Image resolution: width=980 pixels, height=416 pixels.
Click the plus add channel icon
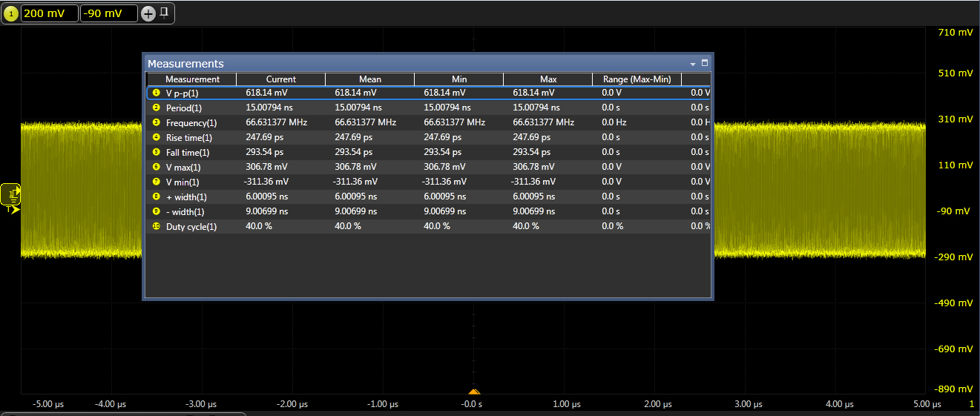click(148, 13)
